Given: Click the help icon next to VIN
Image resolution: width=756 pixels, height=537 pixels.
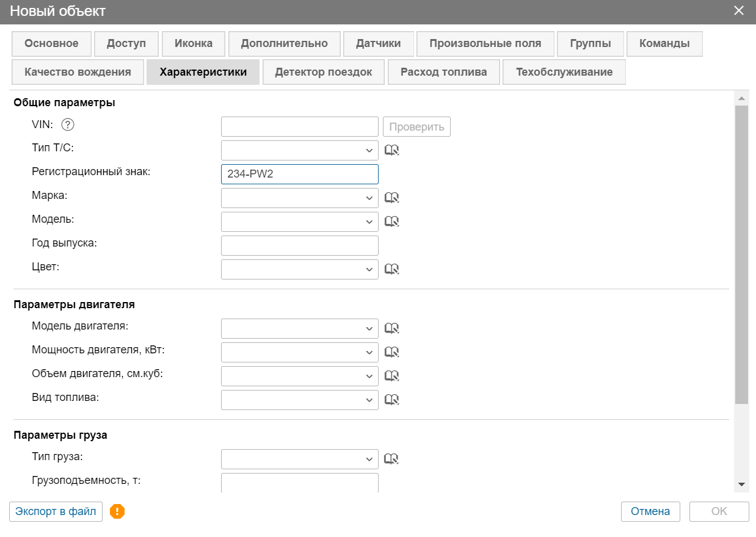Looking at the screenshot, I should [68, 124].
